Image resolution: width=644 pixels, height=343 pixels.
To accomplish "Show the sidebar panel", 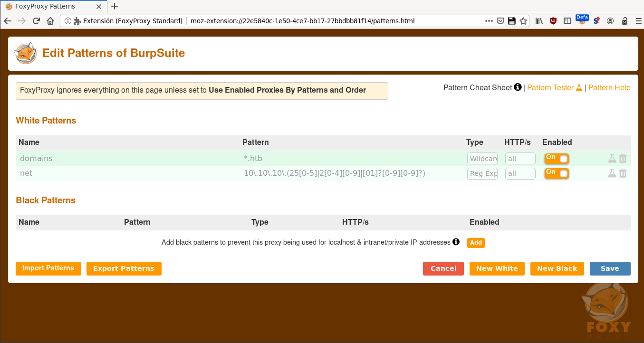I will pos(567,21).
